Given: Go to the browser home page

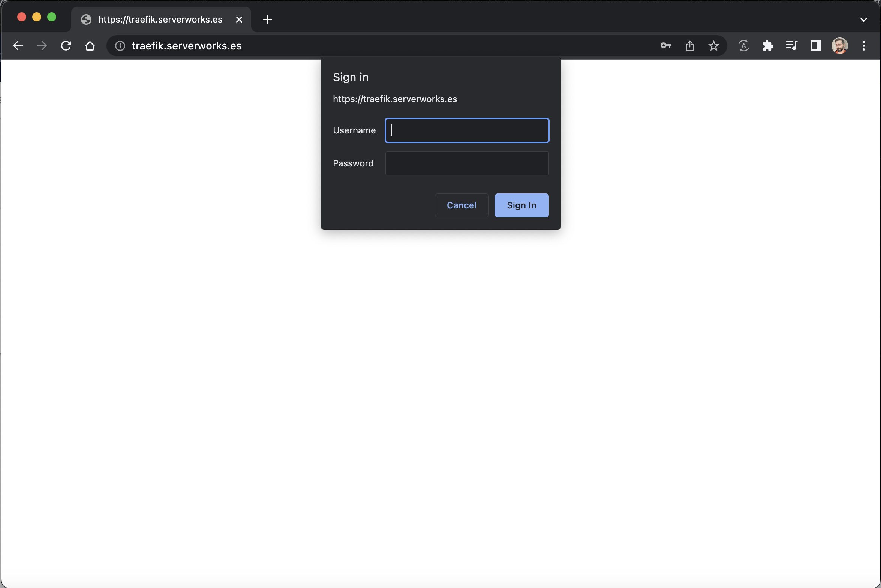Looking at the screenshot, I should [90, 46].
